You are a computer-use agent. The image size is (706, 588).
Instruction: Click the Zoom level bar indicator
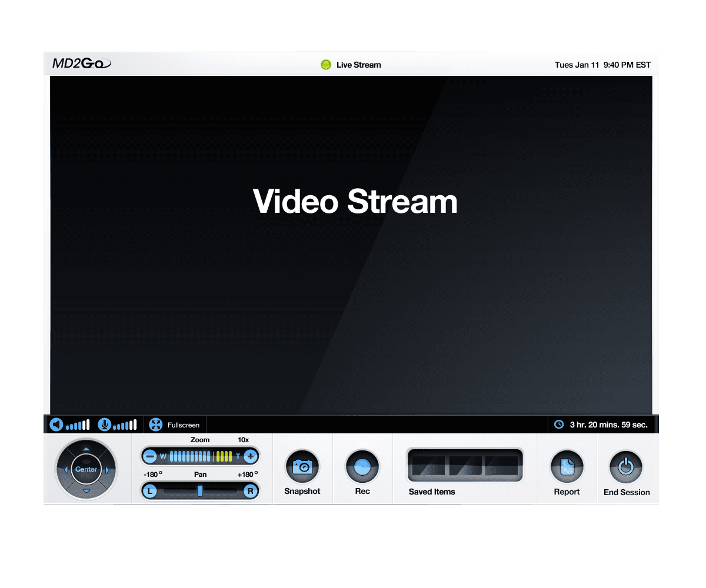click(x=201, y=456)
